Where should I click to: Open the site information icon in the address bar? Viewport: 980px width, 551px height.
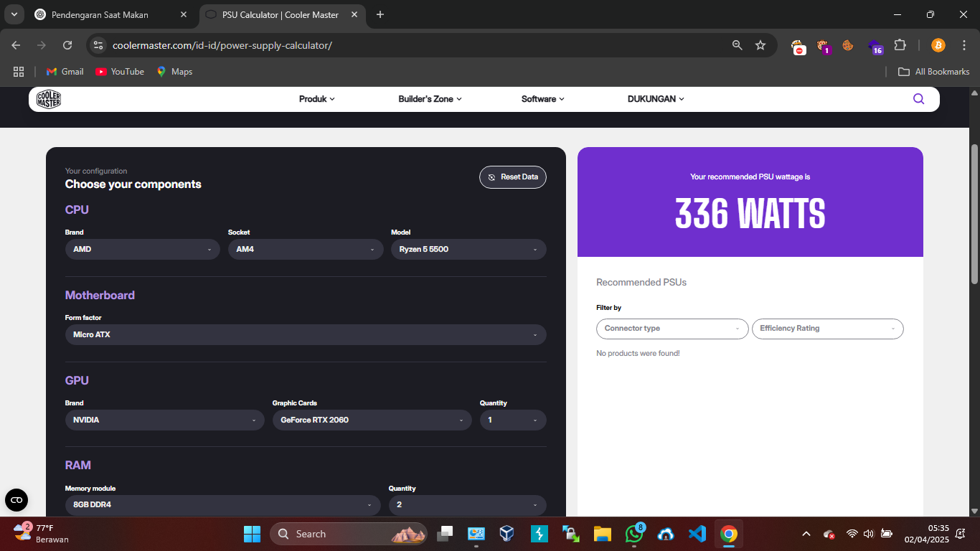pos(99,45)
